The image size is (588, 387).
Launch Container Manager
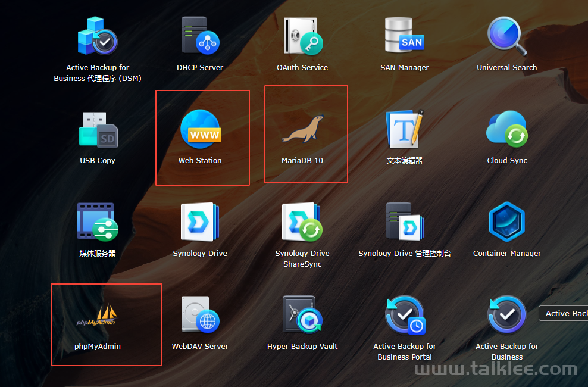pos(507,222)
